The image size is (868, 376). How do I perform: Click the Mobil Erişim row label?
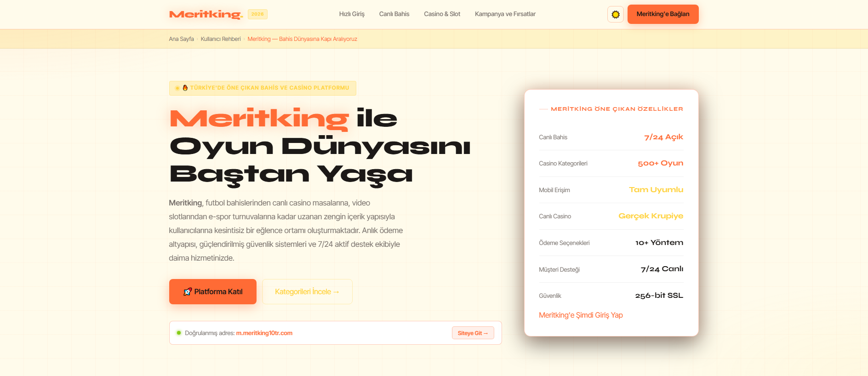coord(554,190)
